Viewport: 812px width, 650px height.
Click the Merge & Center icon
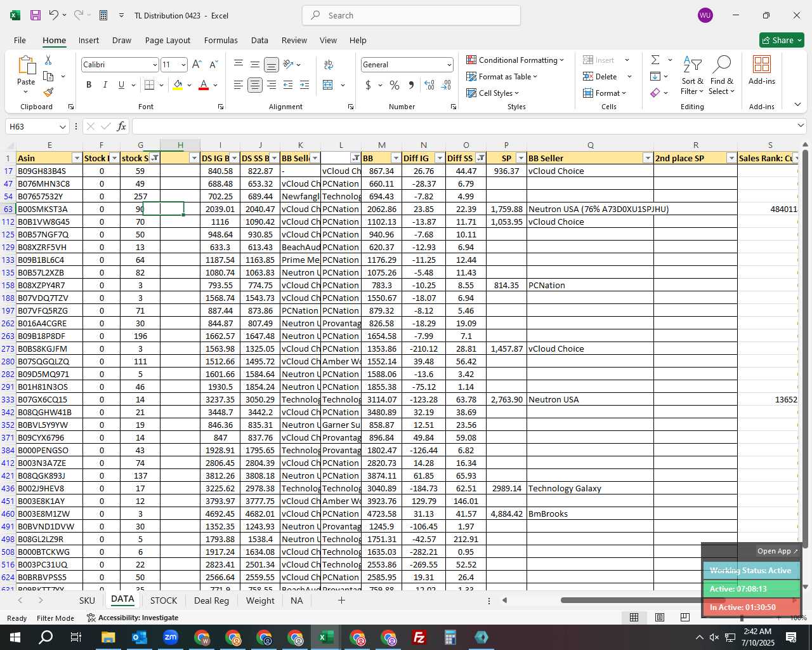(328, 85)
